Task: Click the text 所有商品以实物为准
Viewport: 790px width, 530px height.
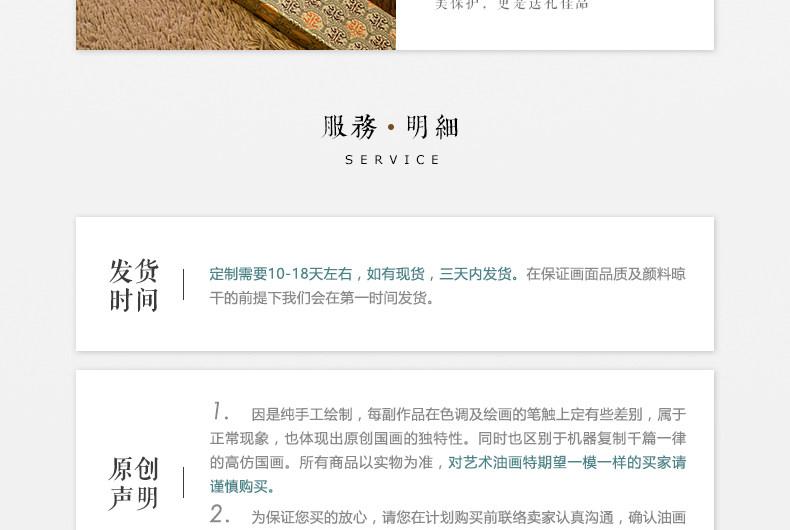Action: (366, 462)
